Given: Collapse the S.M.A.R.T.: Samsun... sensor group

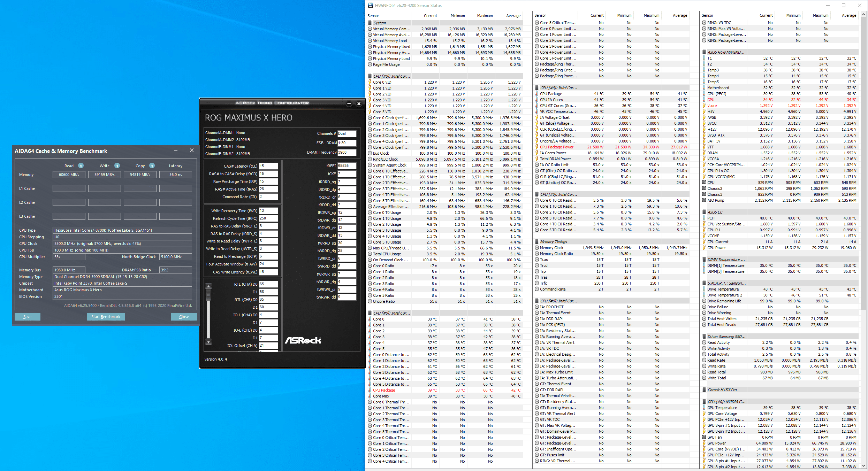Looking at the screenshot, I should pos(704,283).
